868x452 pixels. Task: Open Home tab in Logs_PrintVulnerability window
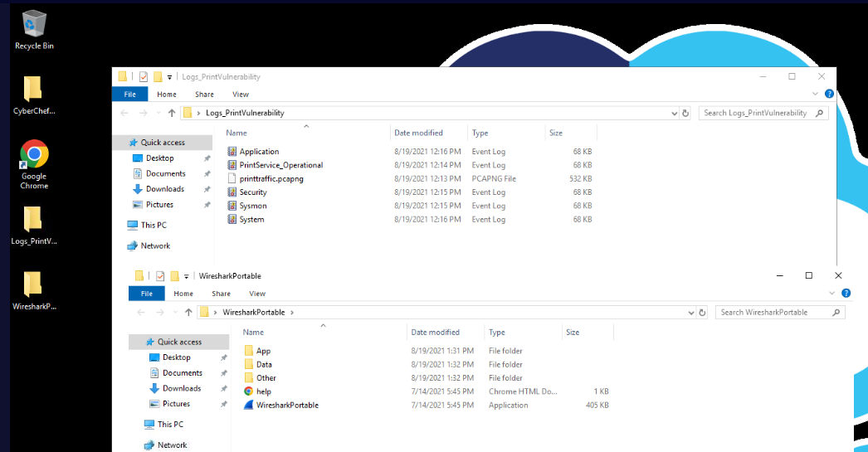[167, 94]
